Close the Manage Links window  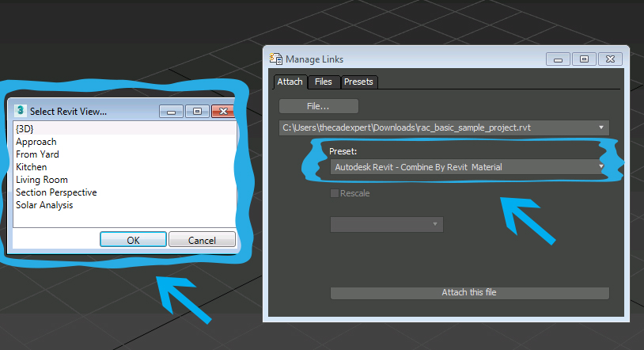point(610,59)
